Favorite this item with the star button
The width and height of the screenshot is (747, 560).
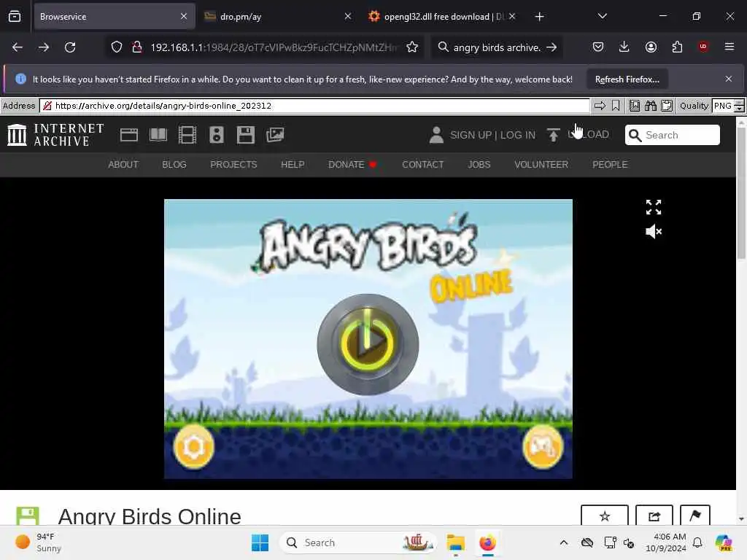point(605,516)
